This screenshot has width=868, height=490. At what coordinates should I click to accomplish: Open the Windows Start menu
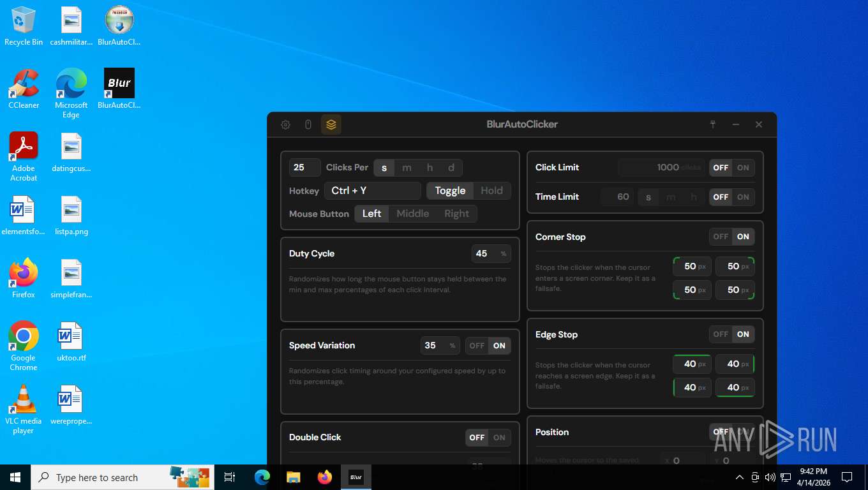(x=15, y=477)
